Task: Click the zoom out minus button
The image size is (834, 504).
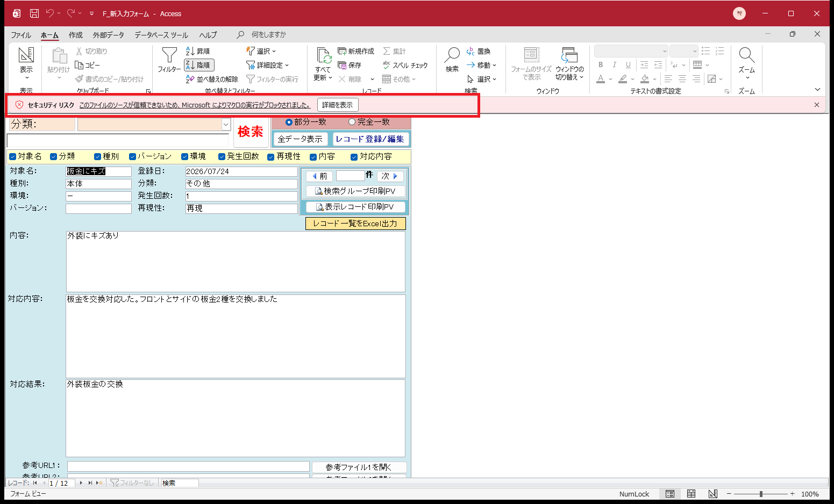Action: (729, 494)
